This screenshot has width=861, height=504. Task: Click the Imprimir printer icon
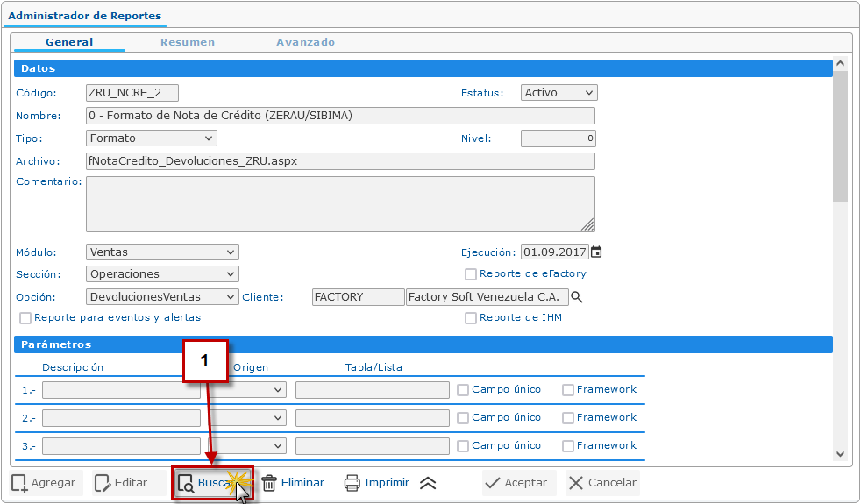click(352, 483)
